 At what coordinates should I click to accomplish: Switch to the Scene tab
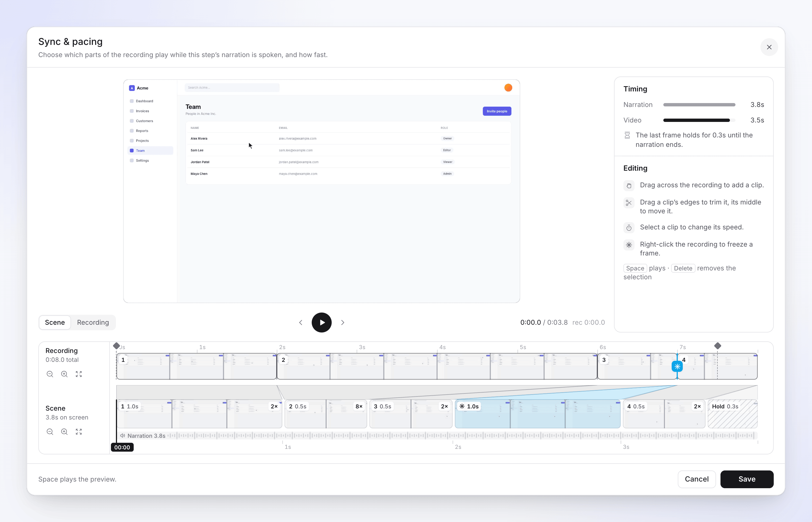tap(55, 322)
